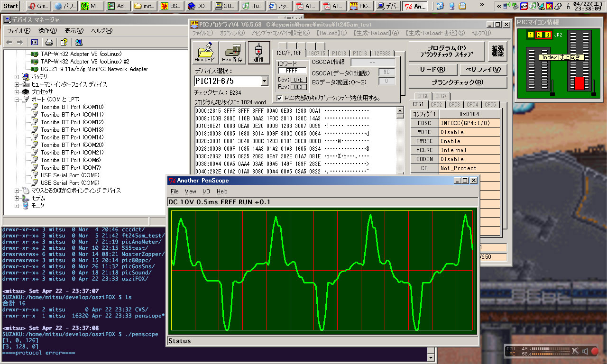
Task: Collapse the ポート (COM と LPT) tree node
Action: pos(18,100)
